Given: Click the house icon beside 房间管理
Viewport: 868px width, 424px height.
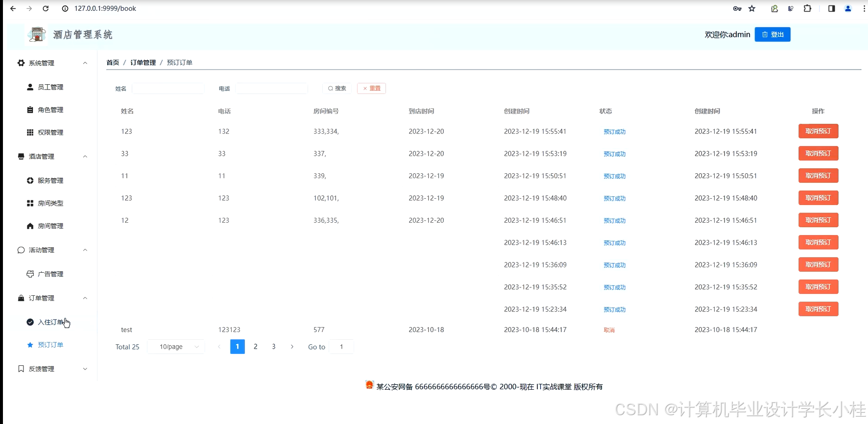Looking at the screenshot, I should pos(30,226).
